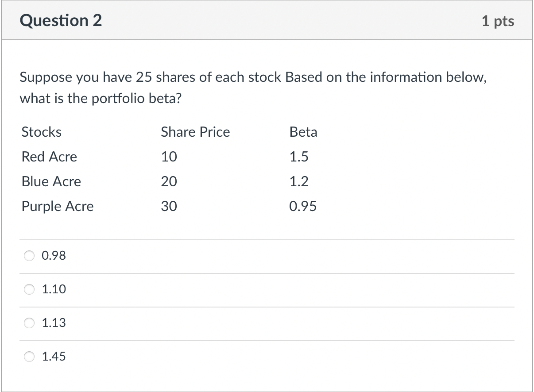Viewport: 534px width, 392px height.
Task: Select the 1.10 answer option
Action: point(29,289)
